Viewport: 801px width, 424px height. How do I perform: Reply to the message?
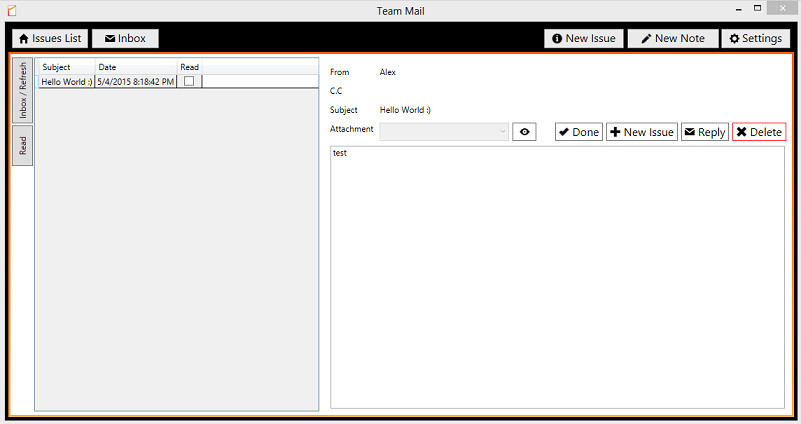pos(705,132)
